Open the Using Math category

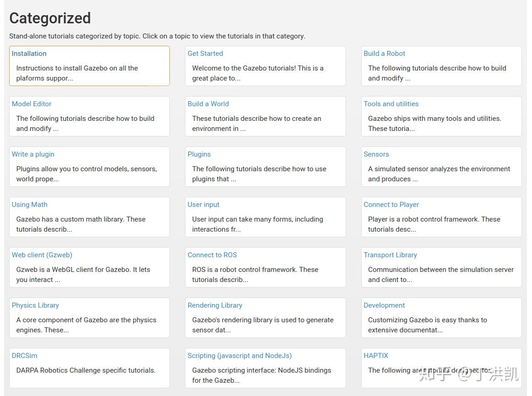pyautogui.click(x=29, y=205)
